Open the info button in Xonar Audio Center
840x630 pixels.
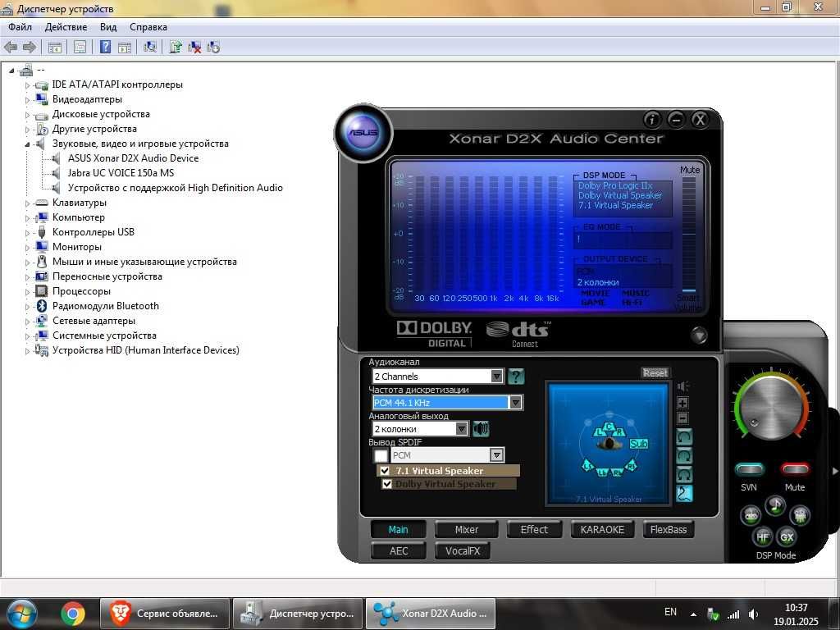click(x=652, y=120)
